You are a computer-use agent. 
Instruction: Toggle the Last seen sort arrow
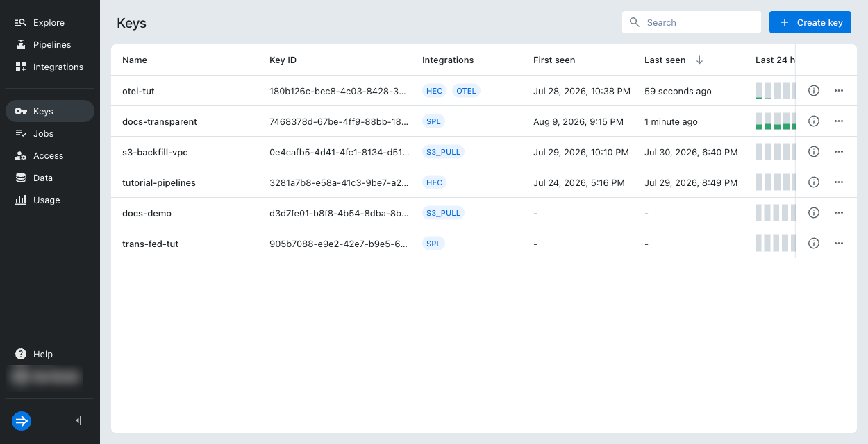click(699, 60)
